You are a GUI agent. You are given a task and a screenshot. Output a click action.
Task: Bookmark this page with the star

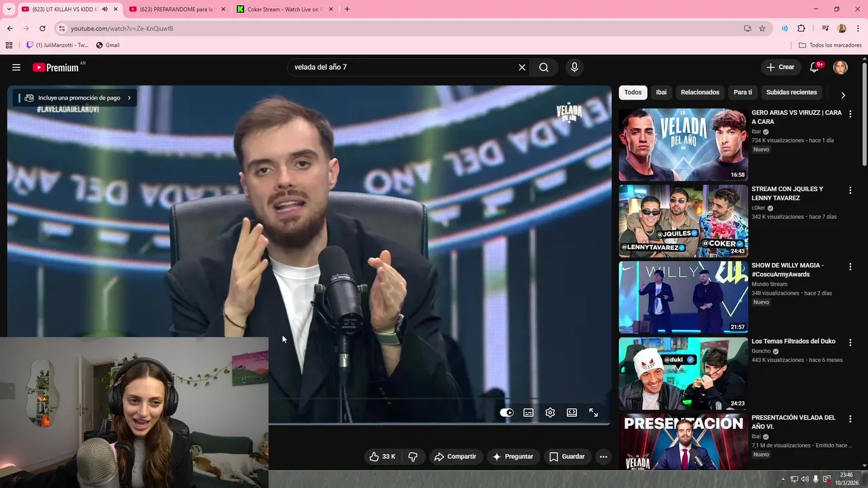(762, 28)
